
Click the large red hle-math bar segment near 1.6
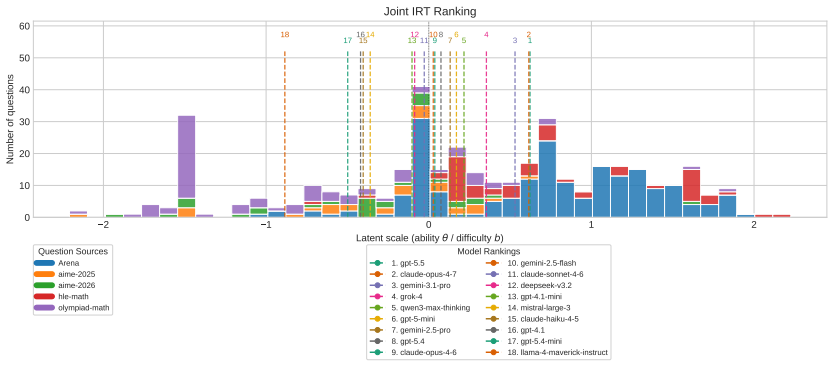pyautogui.click(x=691, y=185)
